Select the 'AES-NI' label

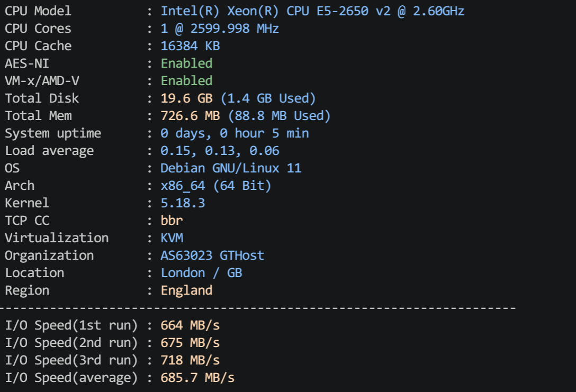point(27,63)
